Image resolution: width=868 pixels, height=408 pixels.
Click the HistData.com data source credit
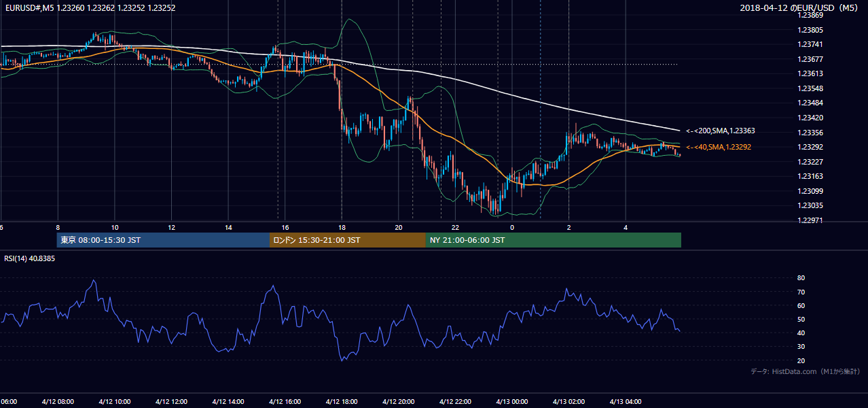pyautogui.click(x=805, y=371)
